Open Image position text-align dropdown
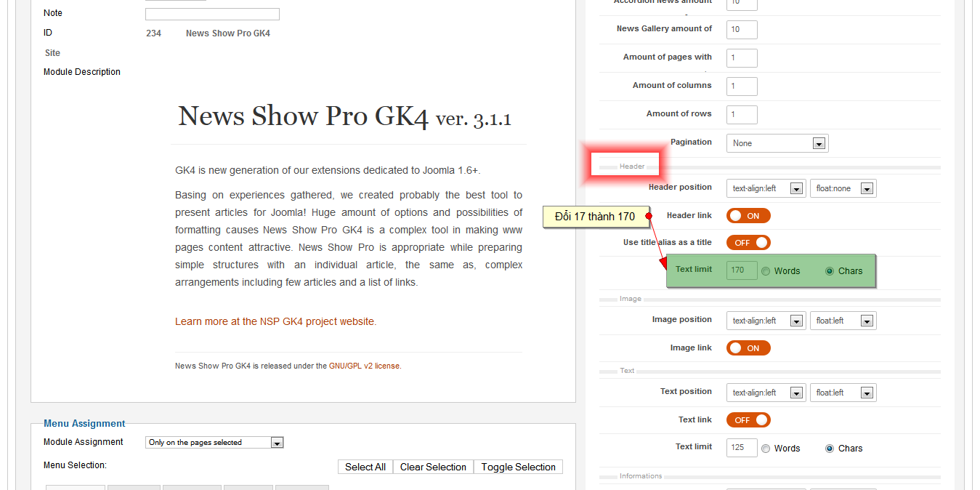The height and width of the screenshot is (490, 980). [x=766, y=321]
